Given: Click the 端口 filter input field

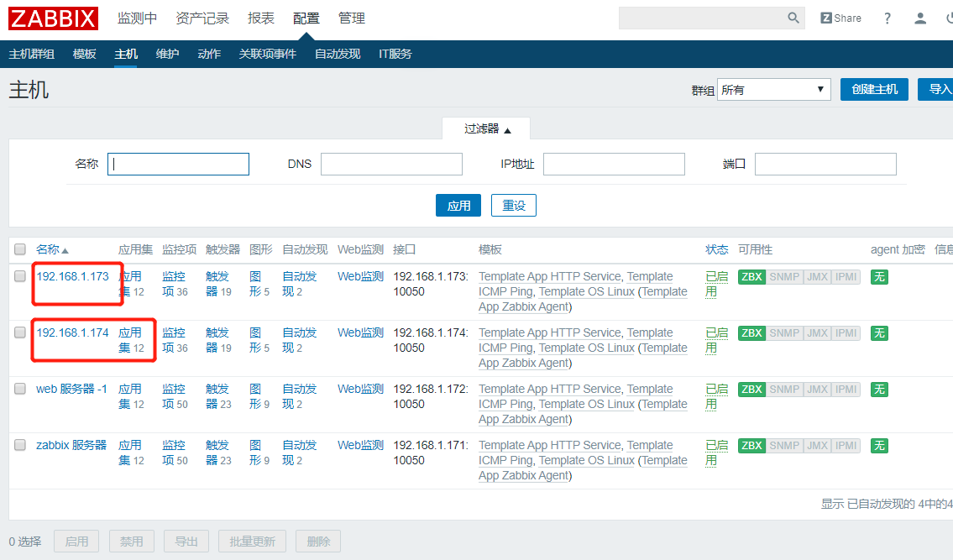Looking at the screenshot, I should 825,165.
